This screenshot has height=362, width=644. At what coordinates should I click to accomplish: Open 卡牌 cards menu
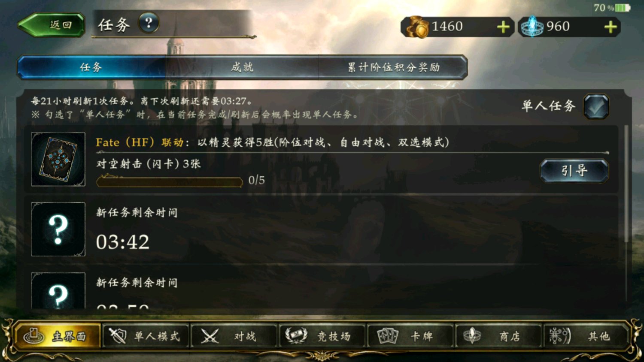pyautogui.click(x=410, y=336)
